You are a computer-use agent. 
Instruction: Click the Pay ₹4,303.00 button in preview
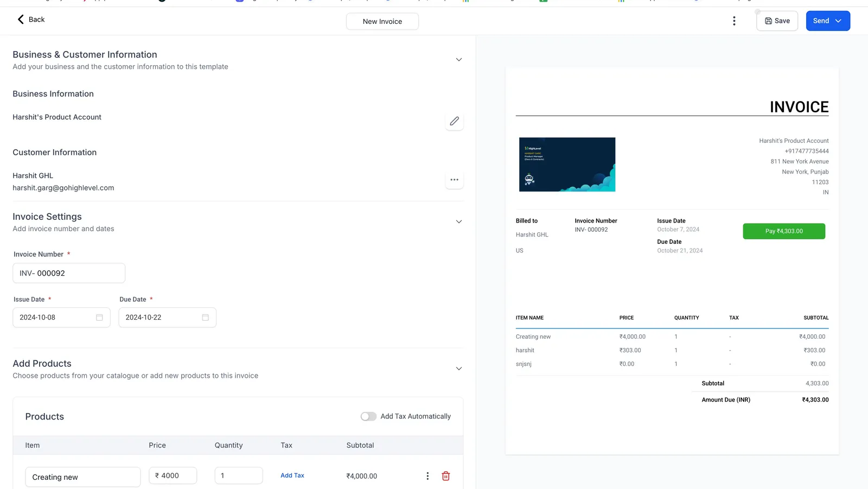pyautogui.click(x=784, y=231)
